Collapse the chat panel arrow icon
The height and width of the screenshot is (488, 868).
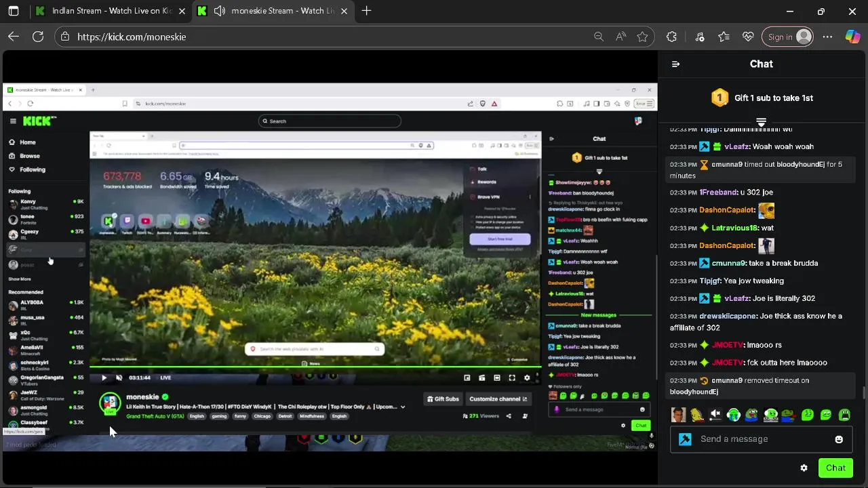click(x=675, y=64)
